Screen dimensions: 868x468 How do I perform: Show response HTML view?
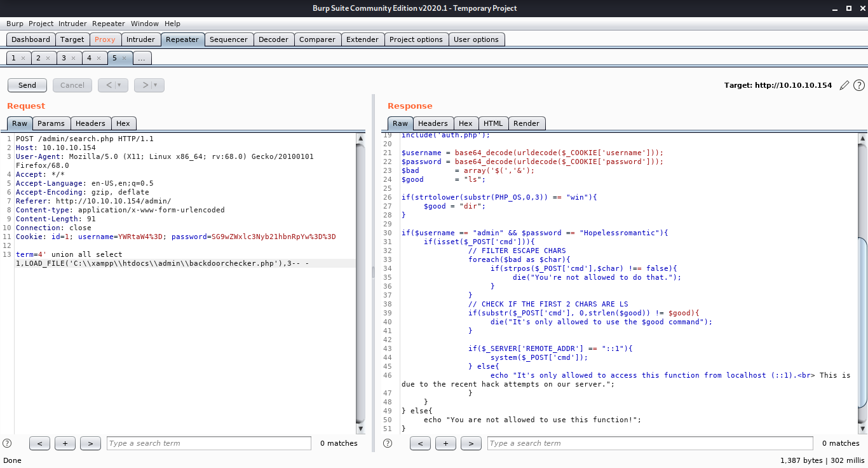[x=493, y=123]
